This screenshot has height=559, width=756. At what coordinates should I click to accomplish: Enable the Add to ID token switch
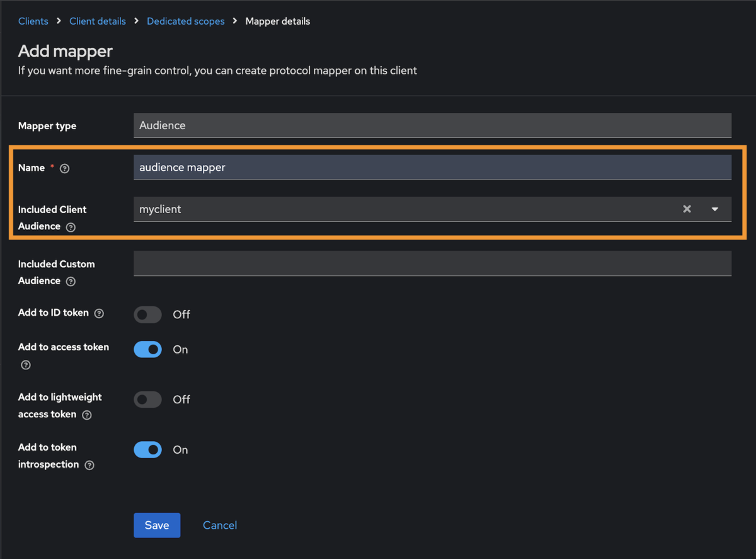pos(148,314)
